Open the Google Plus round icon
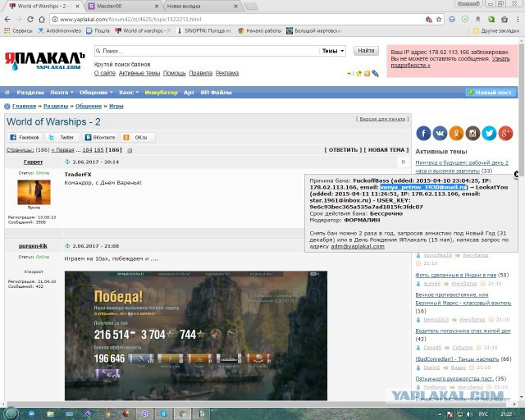 (x=505, y=134)
